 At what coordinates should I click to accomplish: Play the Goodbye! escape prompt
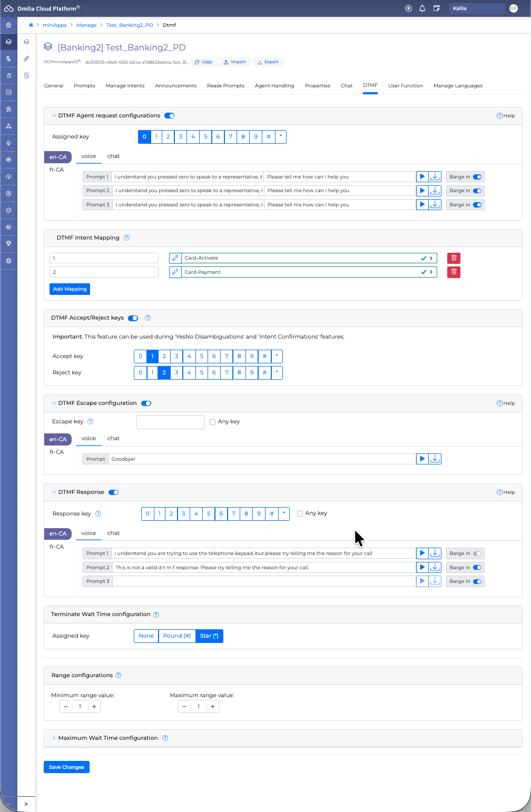[x=422, y=459]
